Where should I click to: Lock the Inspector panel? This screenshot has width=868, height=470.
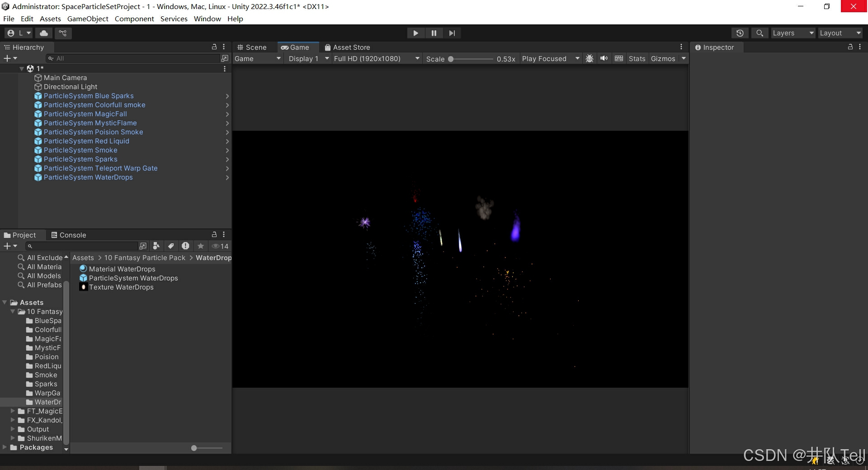tap(850, 47)
